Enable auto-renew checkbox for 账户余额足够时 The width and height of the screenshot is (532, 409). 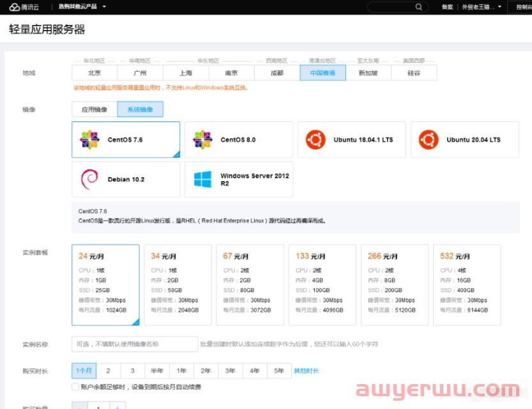point(75,387)
